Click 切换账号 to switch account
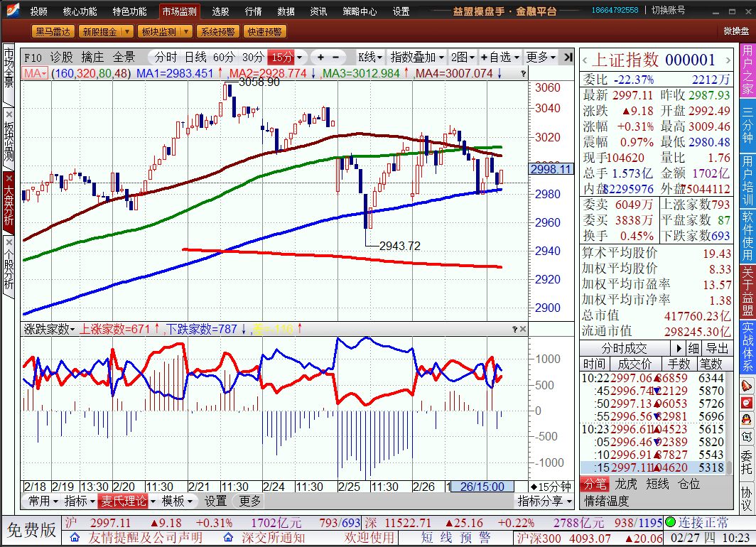The height and width of the screenshot is (547, 756). (x=668, y=10)
